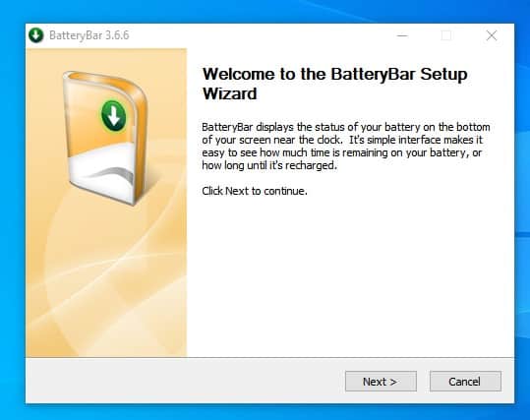Click the desktop wallpaper below the installer
Image resolution: width=530 pixels, height=420 pixels.
click(x=265, y=412)
